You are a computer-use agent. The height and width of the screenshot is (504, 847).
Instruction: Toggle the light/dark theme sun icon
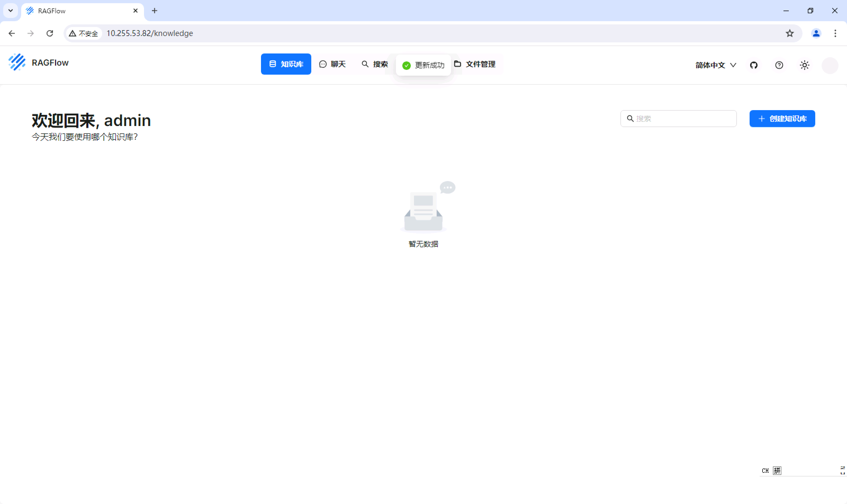(804, 65)
